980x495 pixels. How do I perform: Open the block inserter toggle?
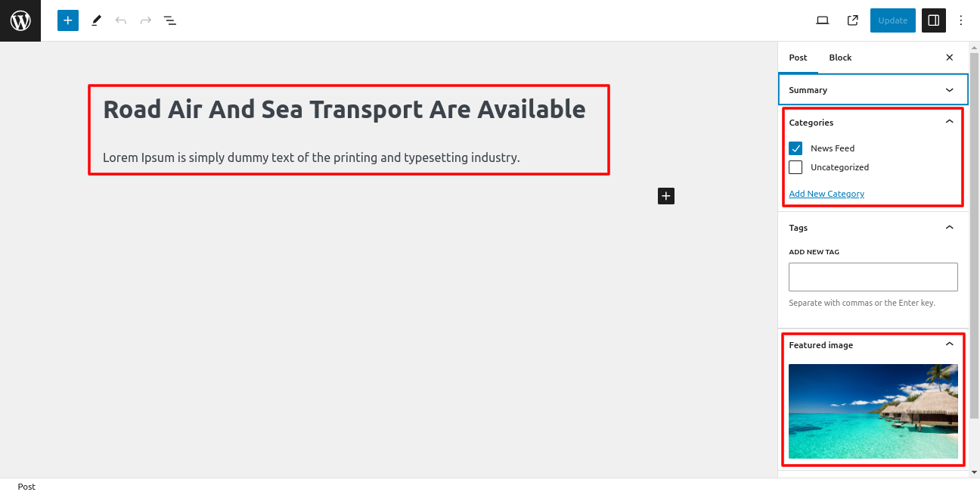(68, 20)
